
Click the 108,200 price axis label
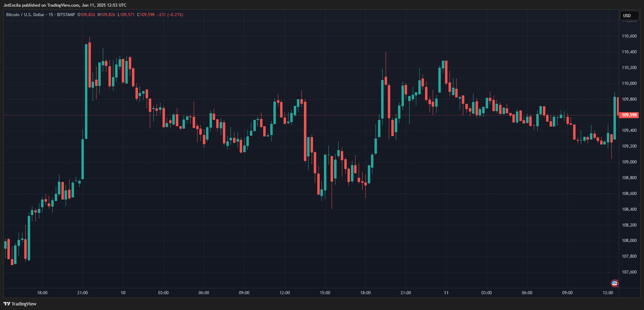coord(629,225)
